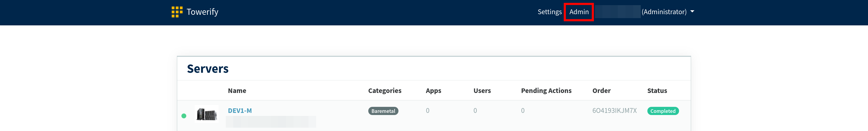Viewport: 868px width, 131px height.
Task: Click the green online status dot
Action: 184,116
